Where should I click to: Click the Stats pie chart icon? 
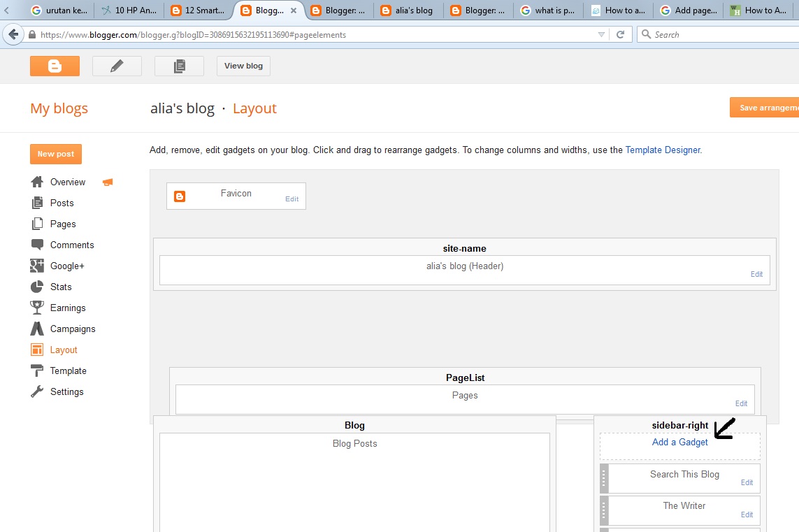37,287
